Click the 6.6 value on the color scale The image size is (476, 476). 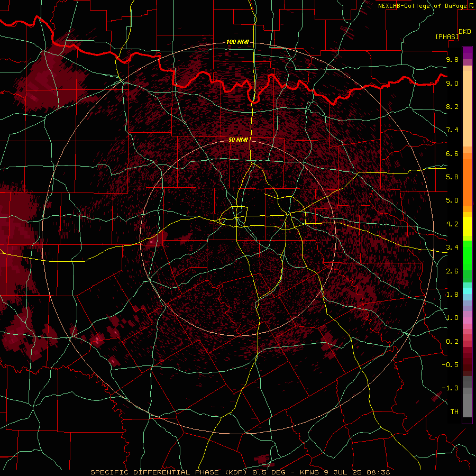pyautogui.click(x=452, y=153)
